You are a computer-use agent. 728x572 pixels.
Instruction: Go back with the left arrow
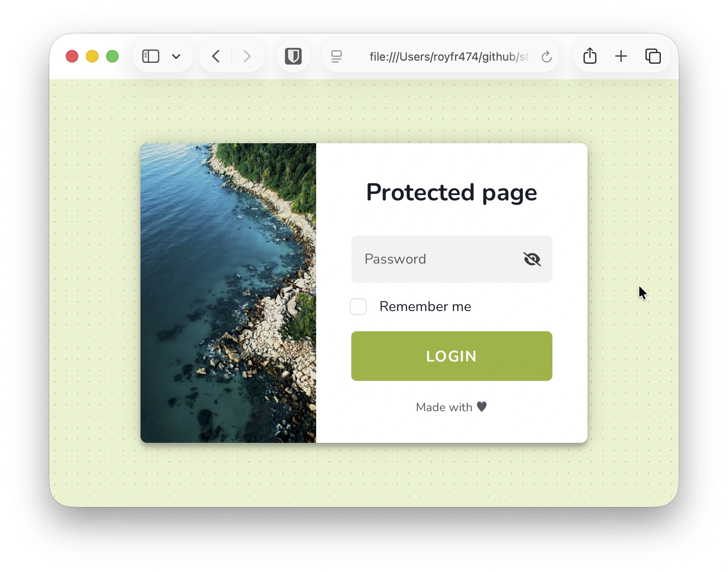tap(216, 56)
